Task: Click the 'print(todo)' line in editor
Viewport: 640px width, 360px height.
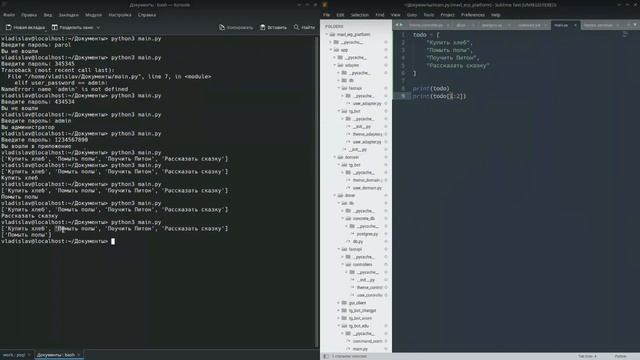Action: pyautogui.click(x=431, y=89)
